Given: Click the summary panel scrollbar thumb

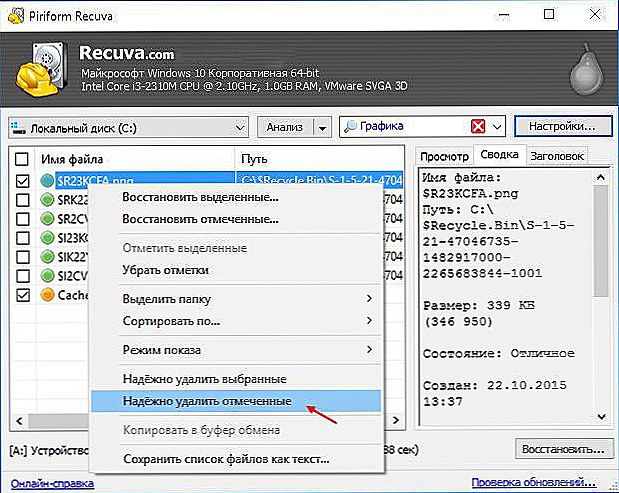Looking at the screenshot, I should click(x=600, y=241).
